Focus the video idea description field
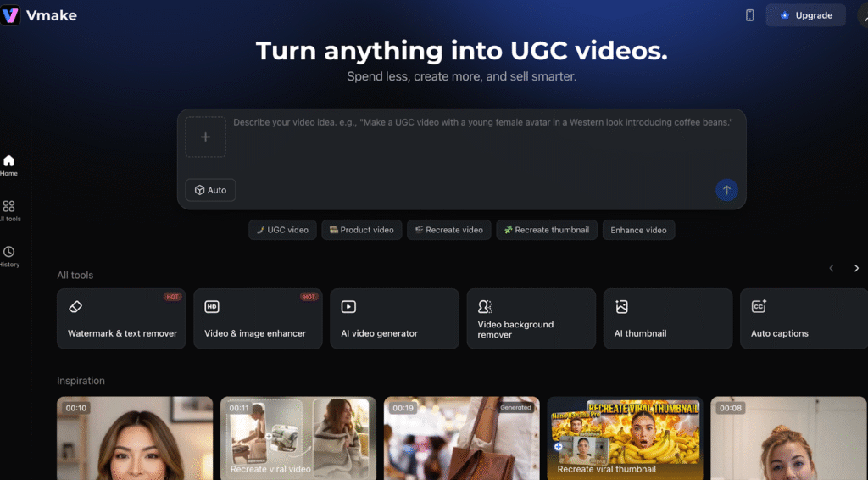Viewport: 868px width, 480px height. click(482, 122)
